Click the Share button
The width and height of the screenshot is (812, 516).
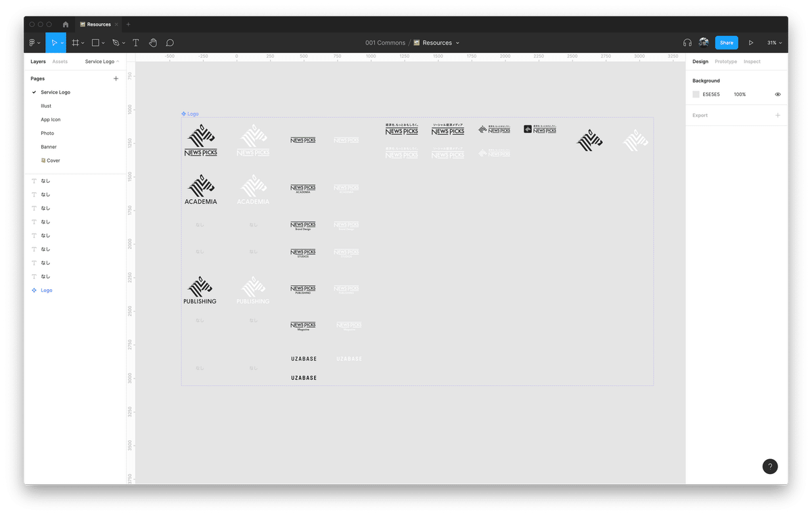(727, 43)
